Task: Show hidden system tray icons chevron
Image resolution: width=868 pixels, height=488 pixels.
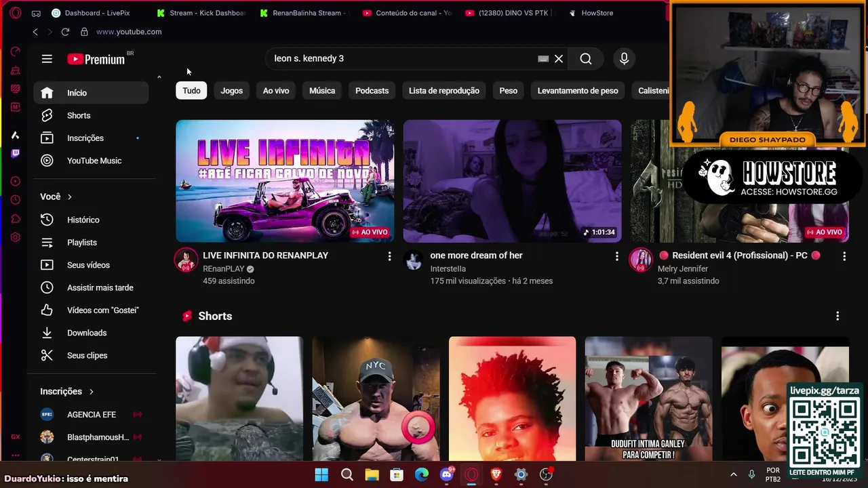Action: pos(733,474)
